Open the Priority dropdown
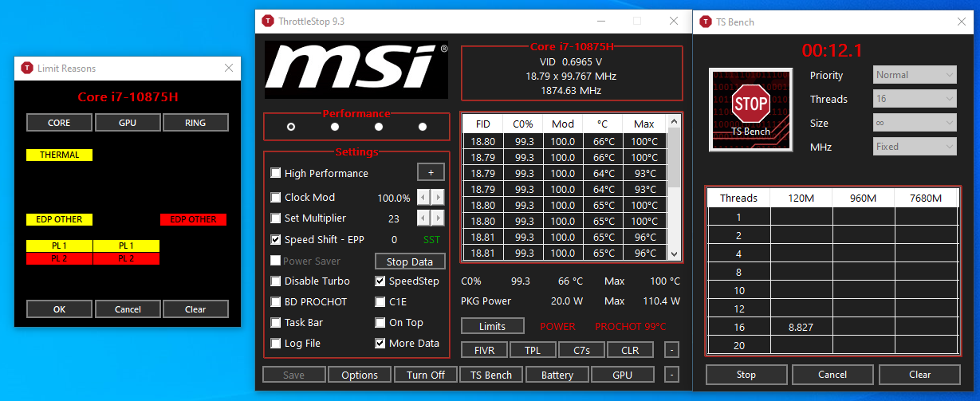The height and width of the screenshot is (401, 980). [914, 75]
